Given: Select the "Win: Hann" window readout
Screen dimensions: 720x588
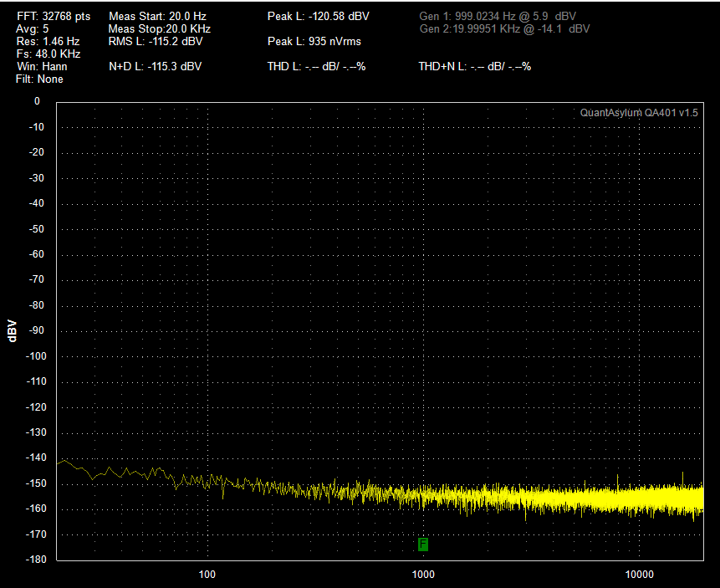Looking at the screenshot, I should pos(43,67).
